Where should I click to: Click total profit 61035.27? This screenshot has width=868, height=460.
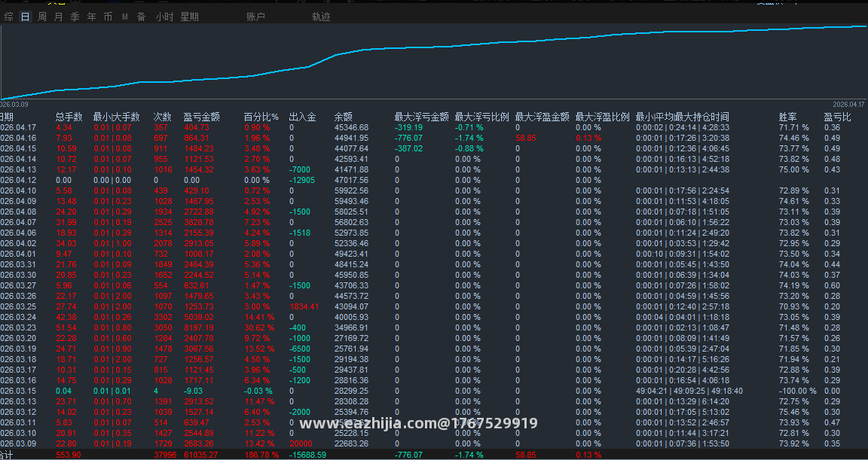click(x=200, y=455)
